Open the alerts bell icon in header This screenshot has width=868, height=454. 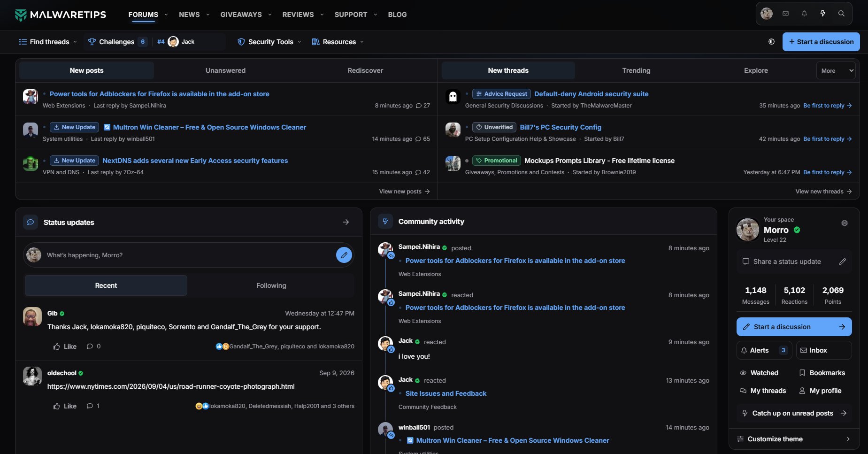point(804,14)
